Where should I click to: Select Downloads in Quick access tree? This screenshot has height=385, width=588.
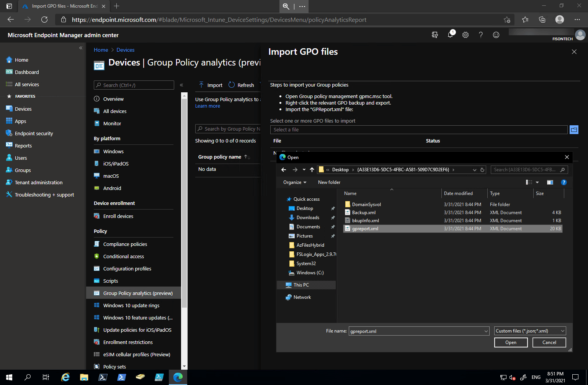pyautogui.click(x=308, y=218)
